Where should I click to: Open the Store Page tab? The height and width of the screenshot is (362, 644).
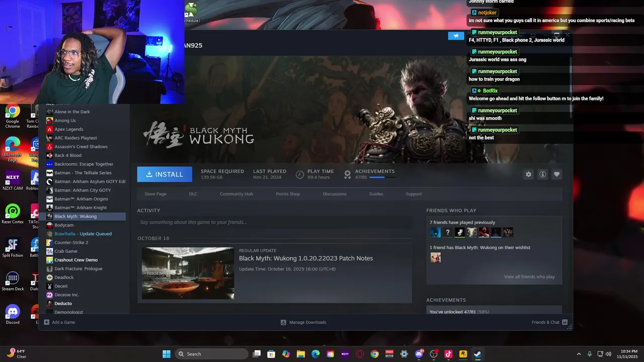point(155,194)
